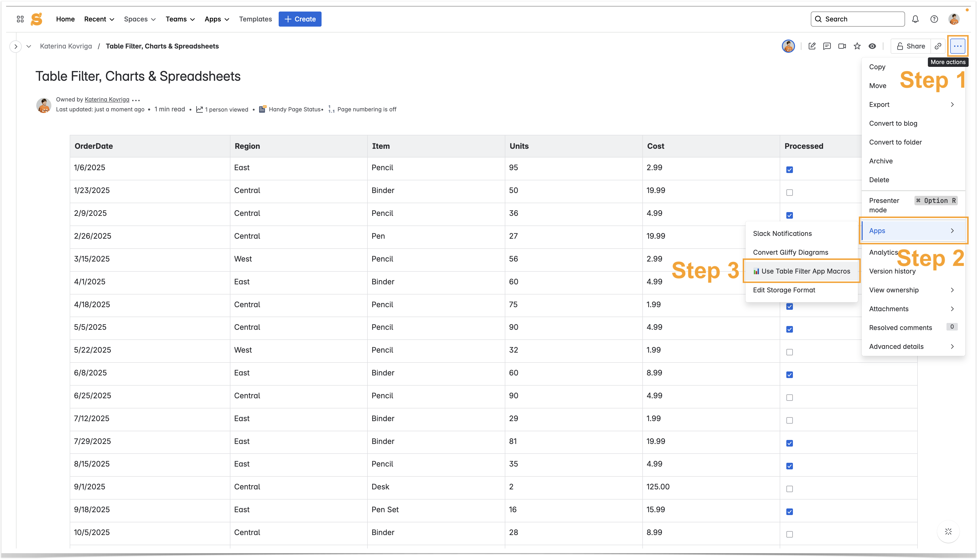
Task: Expand the Recent dropdown in navigation
Action: [x=99, y=19]
